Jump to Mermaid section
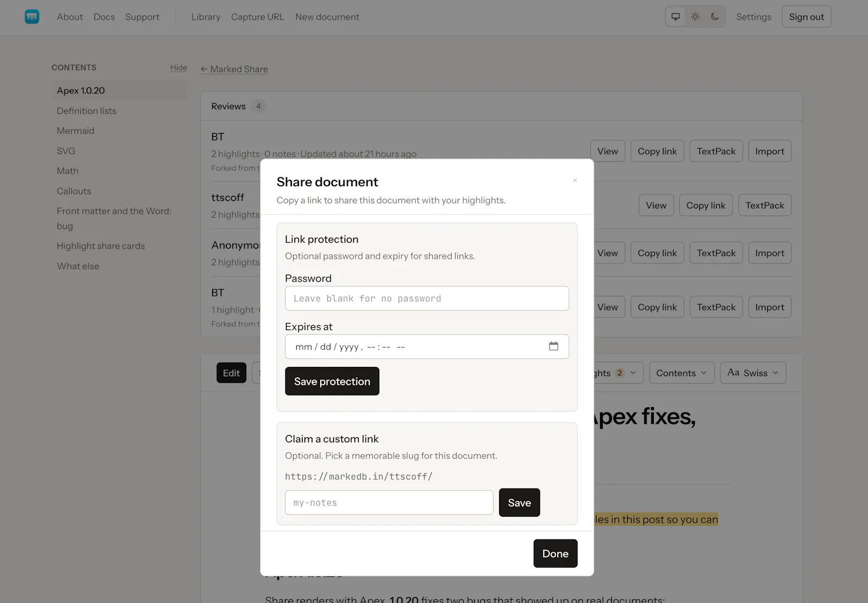This screenshot has width=868, height=603. [75, 131]
